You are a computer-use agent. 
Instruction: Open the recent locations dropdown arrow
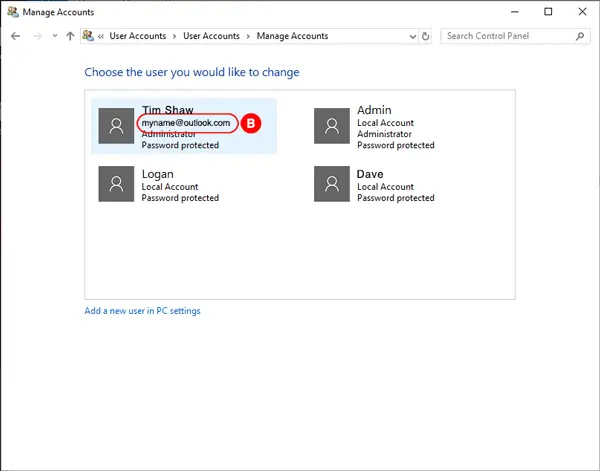click(x=55, y=36)
